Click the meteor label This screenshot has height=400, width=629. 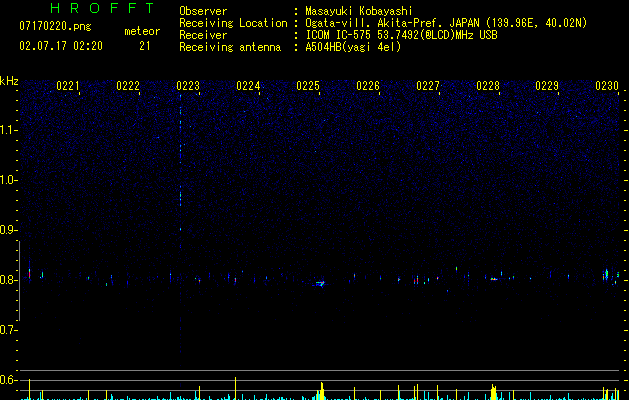pos(142,31)
